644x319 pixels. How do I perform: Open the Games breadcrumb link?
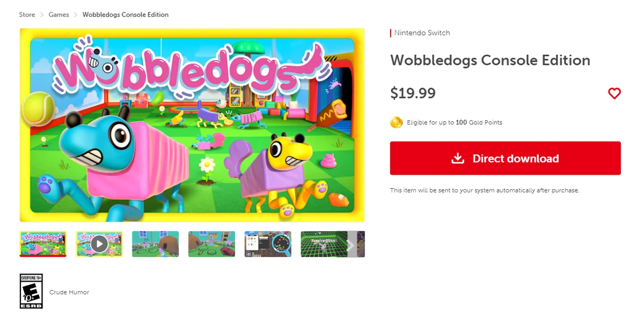click(58, 14)
